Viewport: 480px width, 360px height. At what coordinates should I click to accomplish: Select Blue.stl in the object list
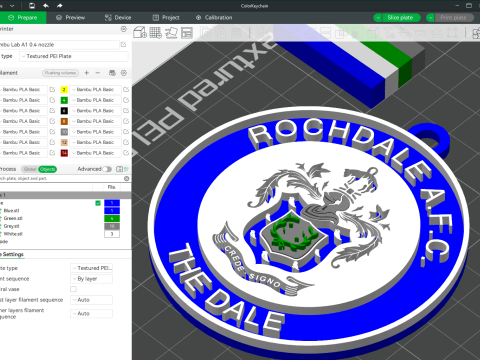click(11, 211)
